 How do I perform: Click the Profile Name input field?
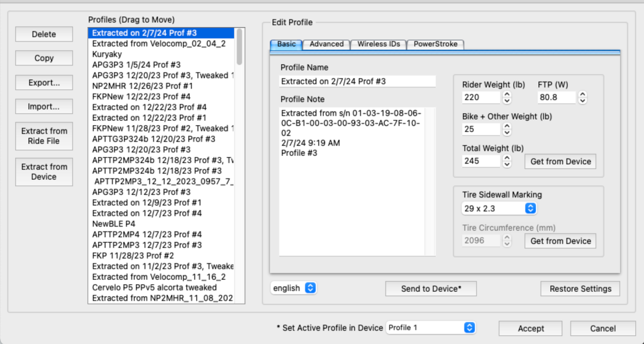coord(357,81)
